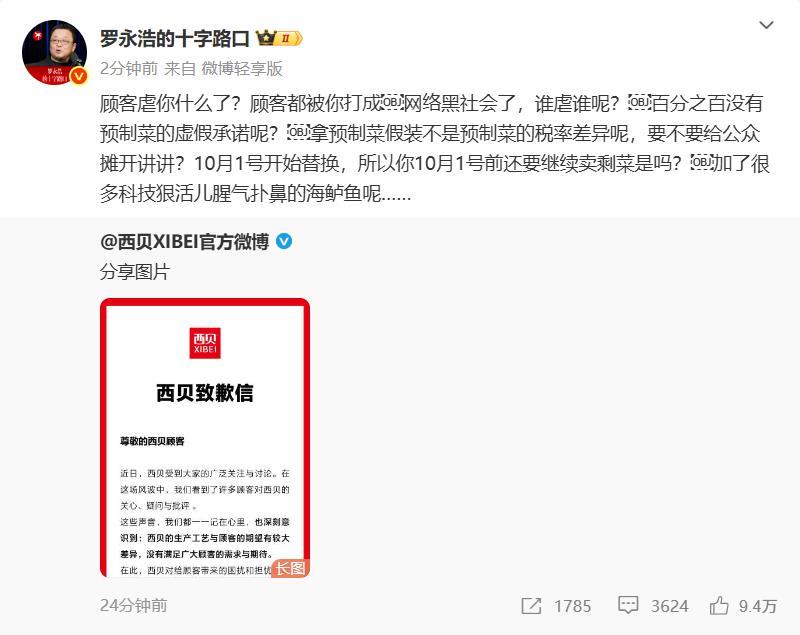Open the 3624 comments count
Viewport: 800px width, 635px height.
pyautogui.click(x=669, y=606)
